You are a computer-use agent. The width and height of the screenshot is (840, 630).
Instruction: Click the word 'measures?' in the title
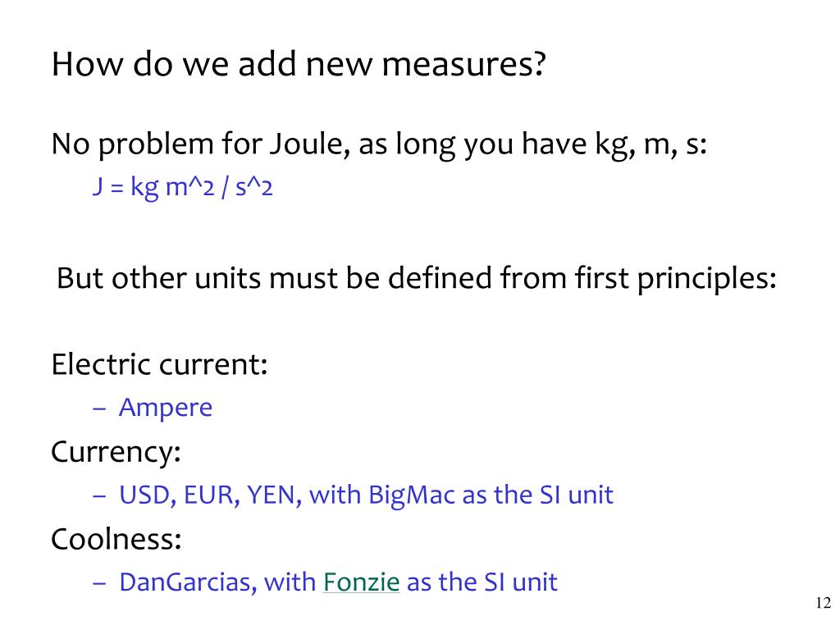pos(464,64)
